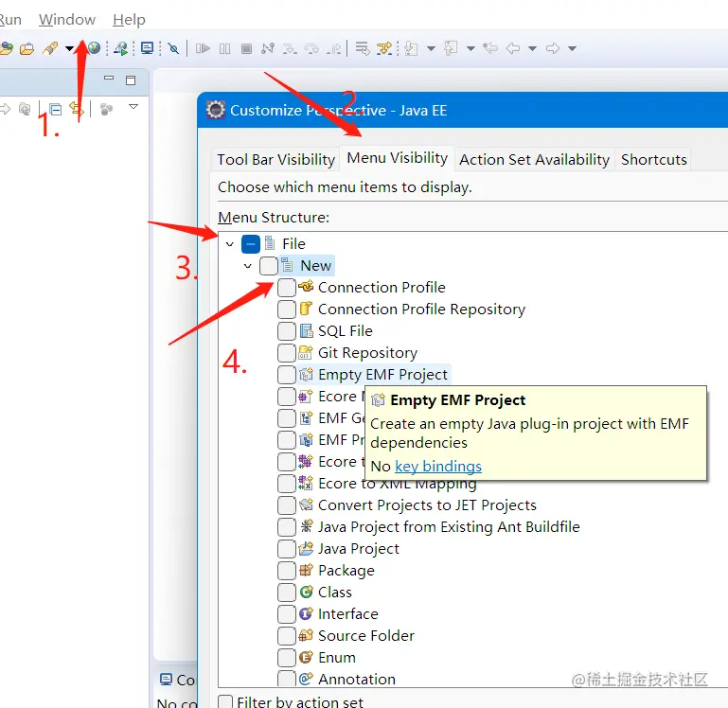This screenshot has height=708, width=728.
Task: Click Collapse All in left panel toolbar
Action: tap(56, 110)
